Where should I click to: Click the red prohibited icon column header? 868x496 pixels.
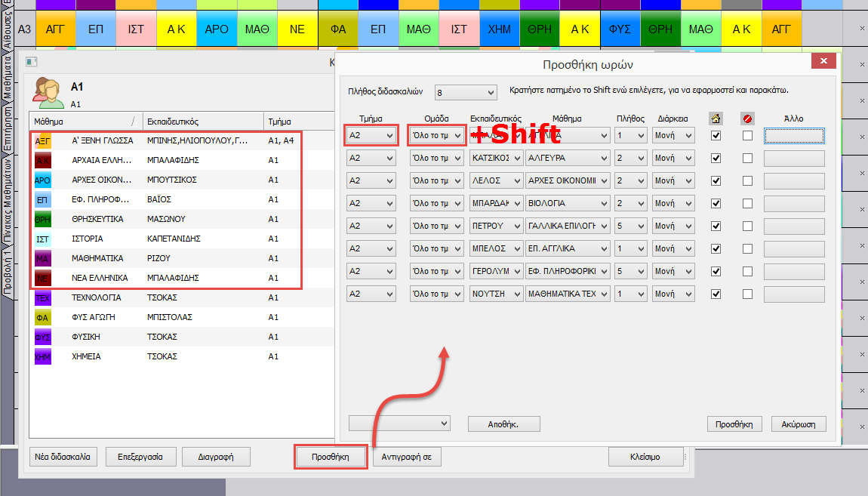[747, 118]
